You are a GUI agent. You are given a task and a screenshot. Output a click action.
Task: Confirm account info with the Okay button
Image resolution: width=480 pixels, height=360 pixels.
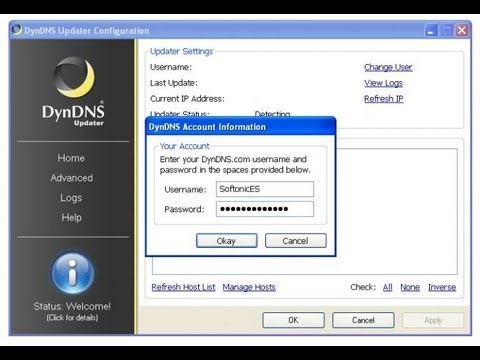[x=227, y=241]
